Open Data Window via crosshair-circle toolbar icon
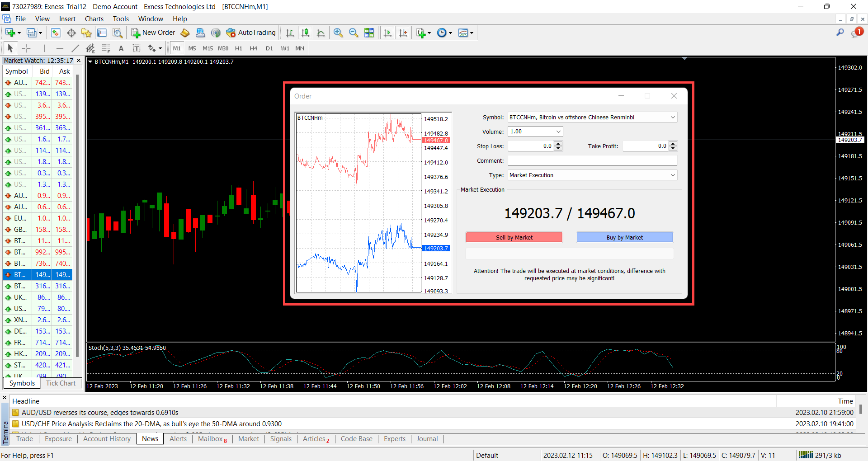Image resolution: width=868 pixels, height=461 pixels. click(x=71, y=33)
